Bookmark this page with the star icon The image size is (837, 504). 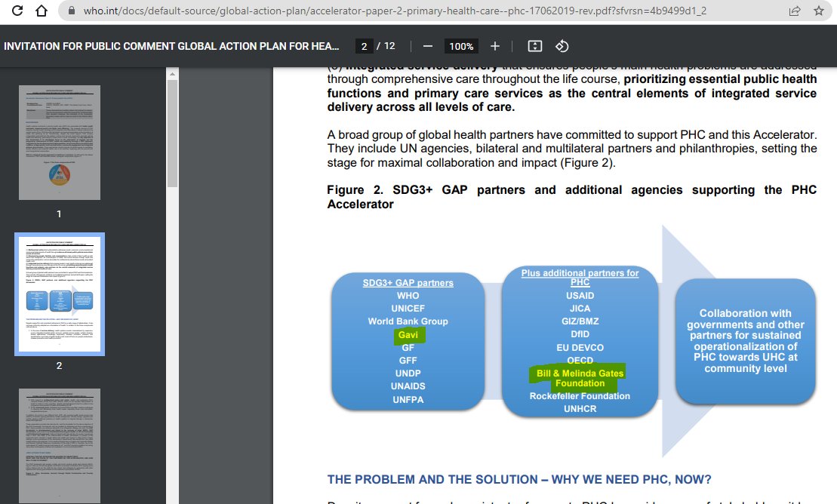click(x=819, y=11)
